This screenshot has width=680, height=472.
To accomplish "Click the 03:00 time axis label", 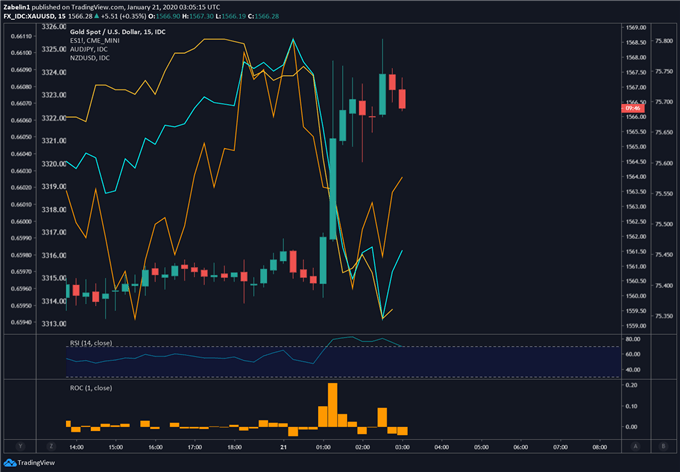I will click(x=402, y=447).
